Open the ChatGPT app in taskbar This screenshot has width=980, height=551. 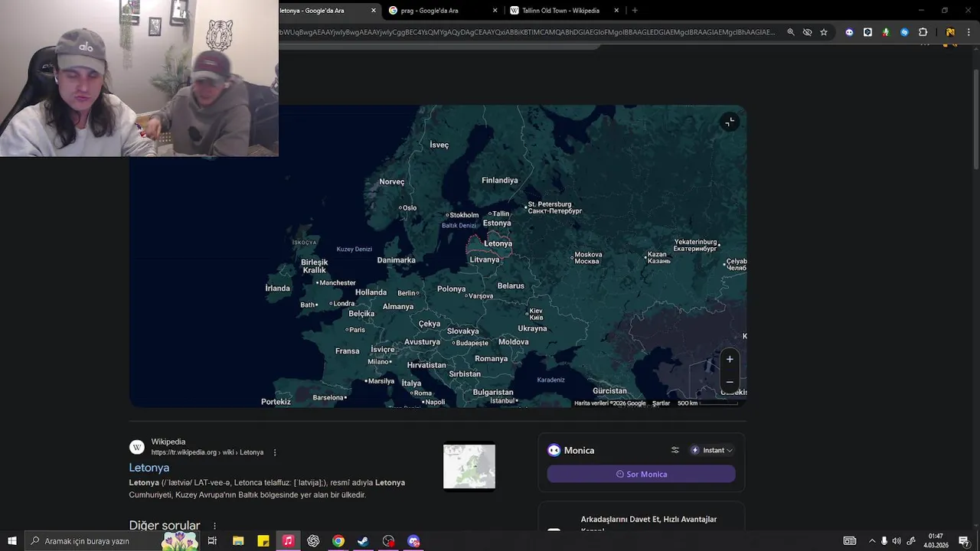click(313, 541)
